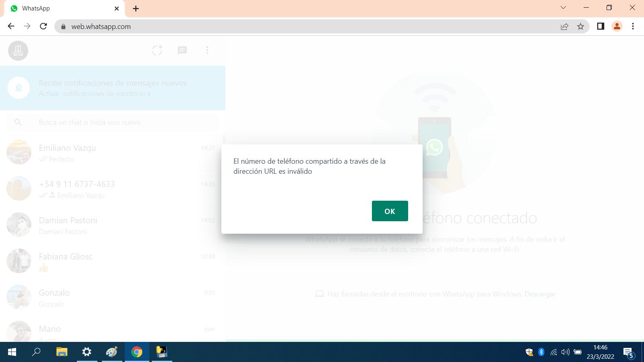Open Chrome's three-dot menu

click(633, 27)
